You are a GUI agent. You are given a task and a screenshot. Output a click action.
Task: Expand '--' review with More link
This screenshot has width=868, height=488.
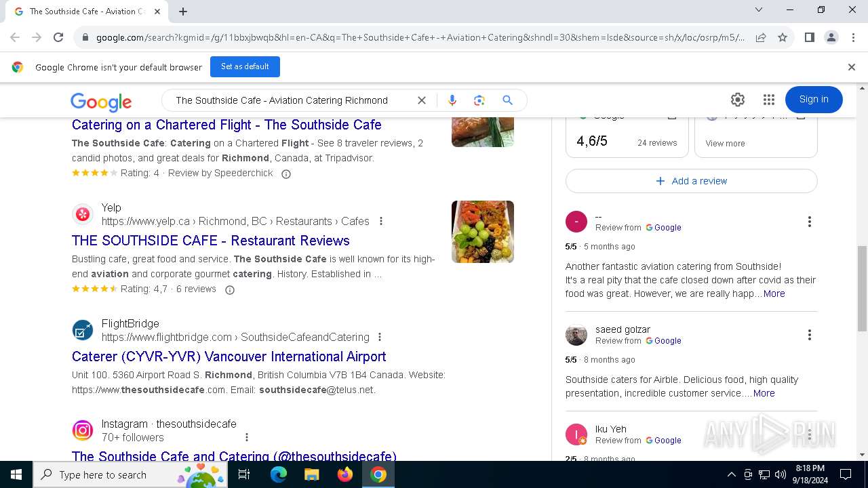(x=774, y=293)
